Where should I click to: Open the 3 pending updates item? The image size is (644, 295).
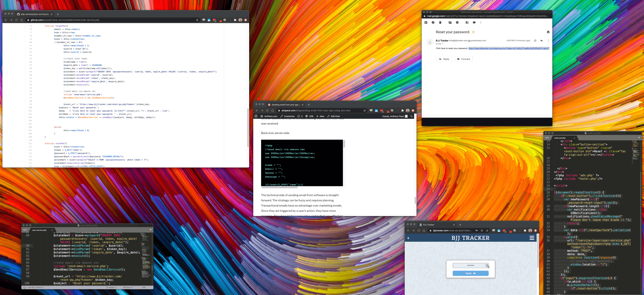coord(300,116)
